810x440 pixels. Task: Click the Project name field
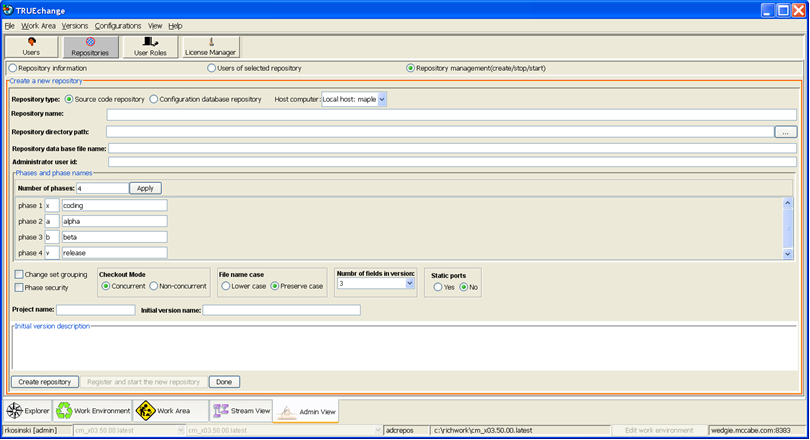(x=96, y=310)
